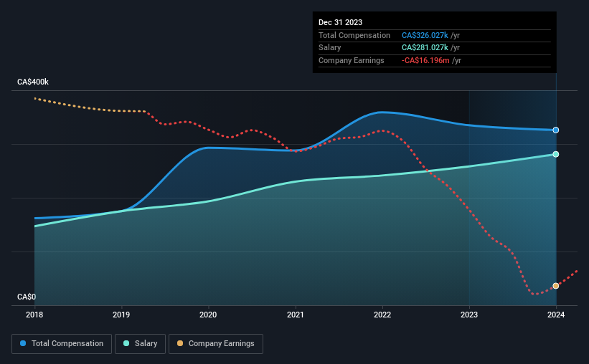Click the blue Total Compensation data point at 2024
The height and width of the screenshot is (364, 589).
(x=556, y=130)
